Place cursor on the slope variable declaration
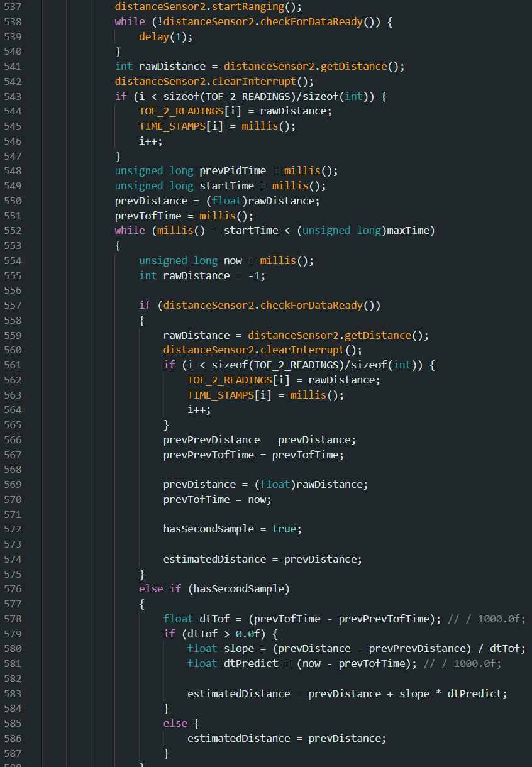Image resolution: width=532 pixels, height=767 pixels. tap(238, 649)
